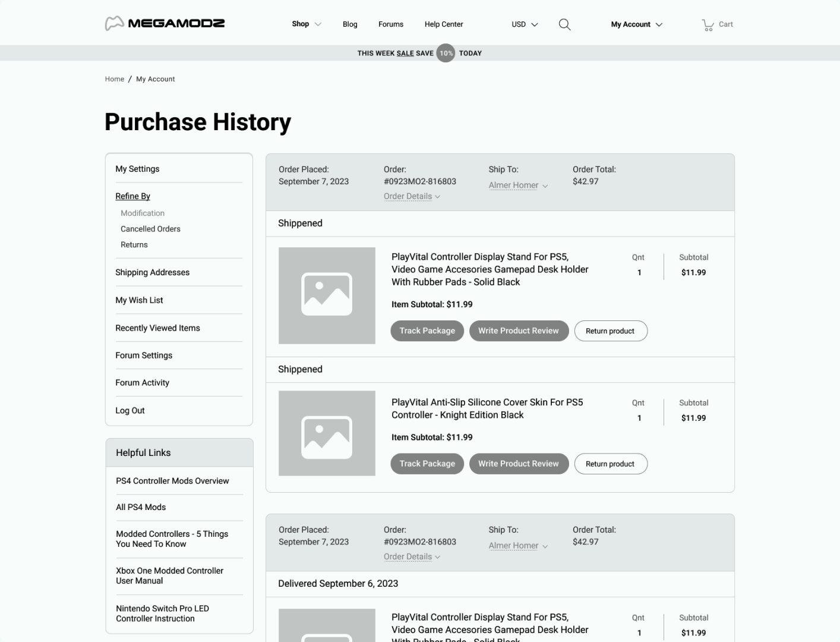Expand the Shop dropdown menu

[x=306, y=24]
